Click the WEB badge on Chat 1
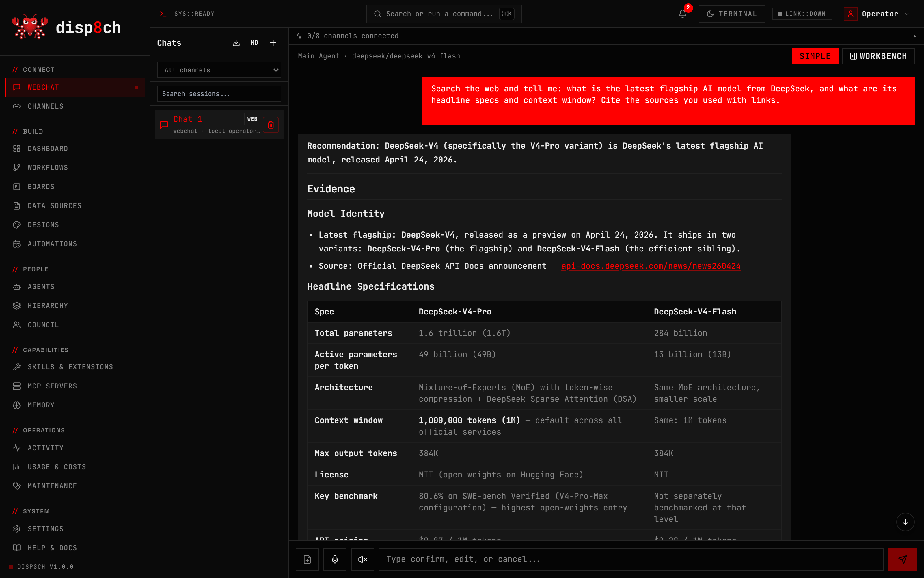The height and width of the screenshot is (578, 924). pyautogui.click(x=252, y=119)
